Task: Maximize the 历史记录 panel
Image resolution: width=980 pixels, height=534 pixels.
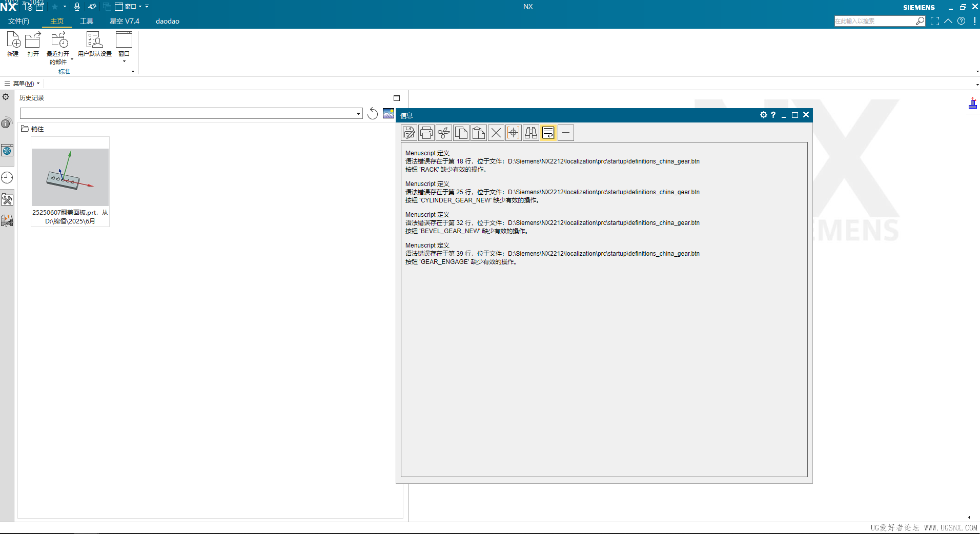Action: (x=397, y=98)
